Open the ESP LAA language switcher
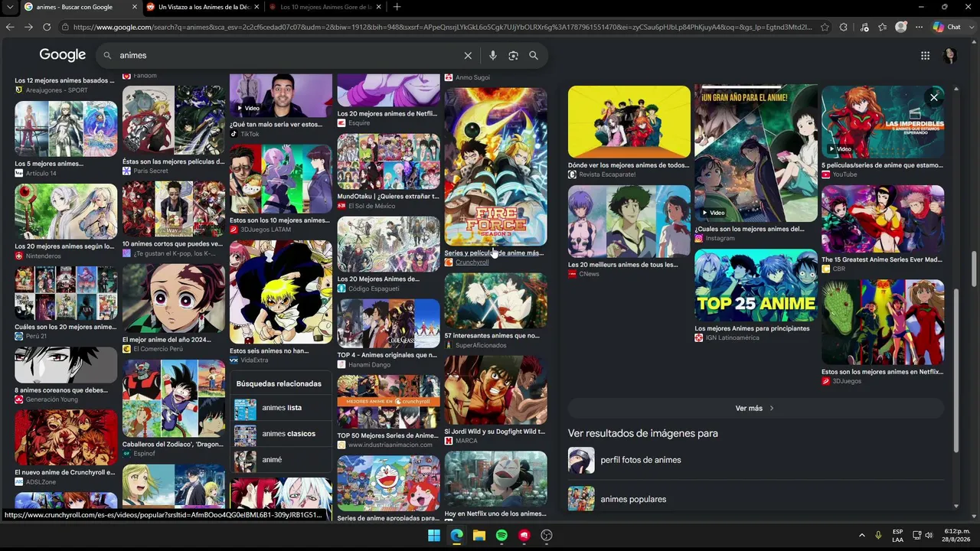 click(897, 535)
